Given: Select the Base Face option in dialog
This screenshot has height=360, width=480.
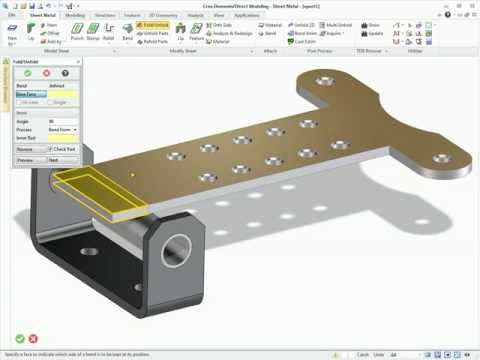Looking at the screenshot, I should coord(31,94).
